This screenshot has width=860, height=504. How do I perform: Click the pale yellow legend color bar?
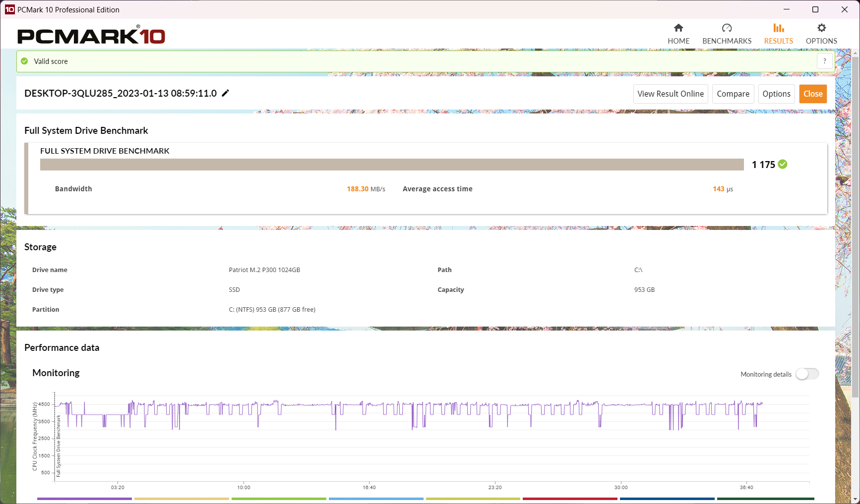point(182,499)
